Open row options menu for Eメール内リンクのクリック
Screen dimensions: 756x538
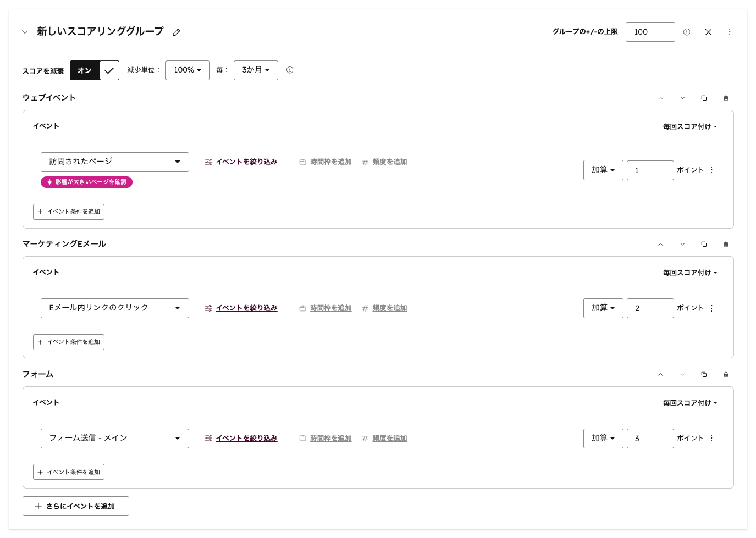point(711,308)
